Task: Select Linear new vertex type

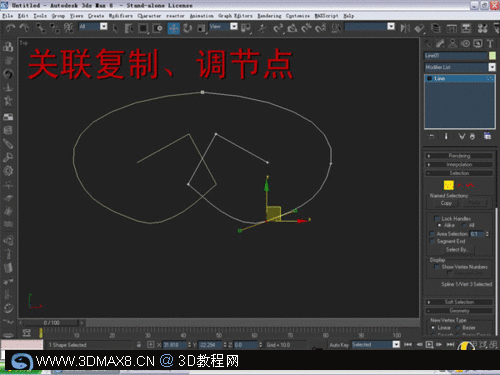Action: point(433,328)
